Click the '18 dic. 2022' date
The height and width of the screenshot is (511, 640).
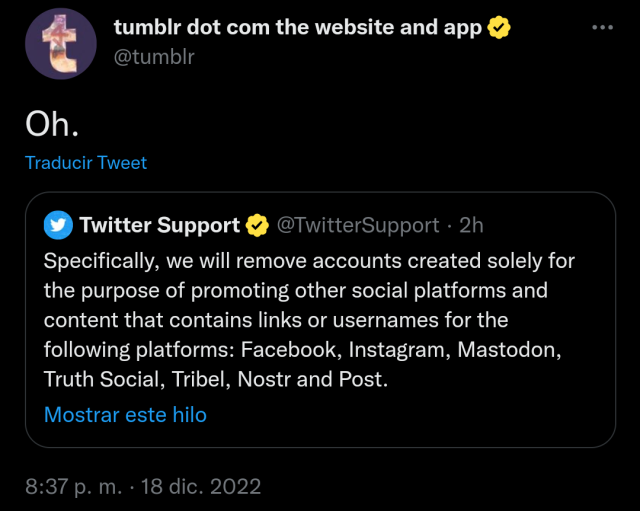point(203,487)
